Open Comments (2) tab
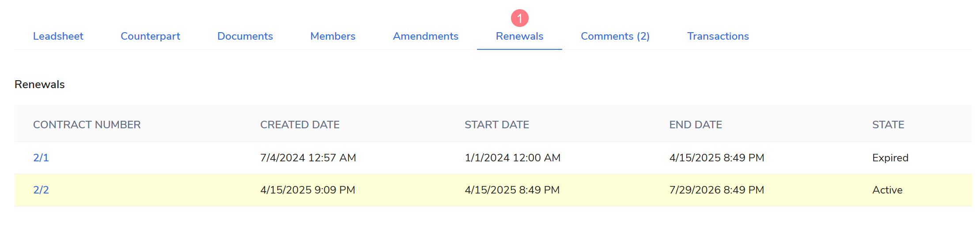The width and height of the screenshot is (980, 227). 615,36
